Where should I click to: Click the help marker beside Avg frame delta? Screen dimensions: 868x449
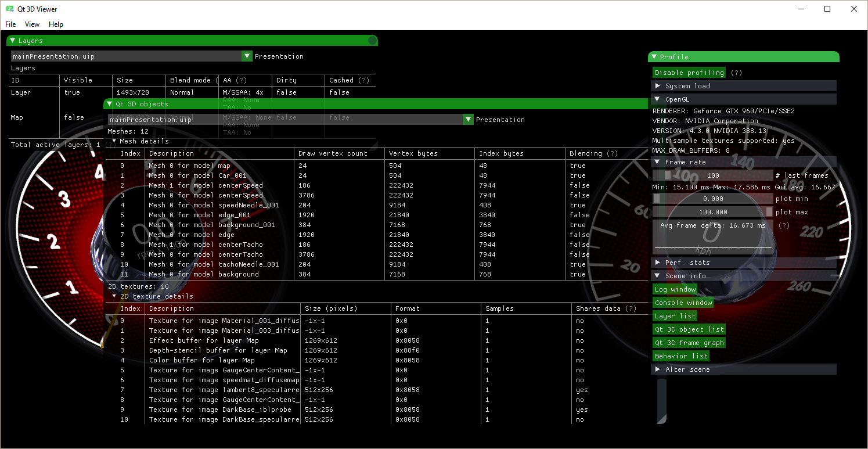coord(784,225)
